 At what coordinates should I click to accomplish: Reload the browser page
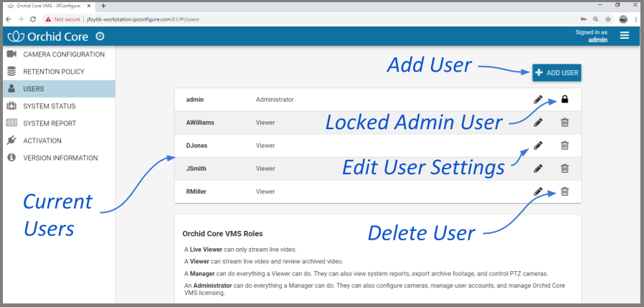(x=33, y=19)
